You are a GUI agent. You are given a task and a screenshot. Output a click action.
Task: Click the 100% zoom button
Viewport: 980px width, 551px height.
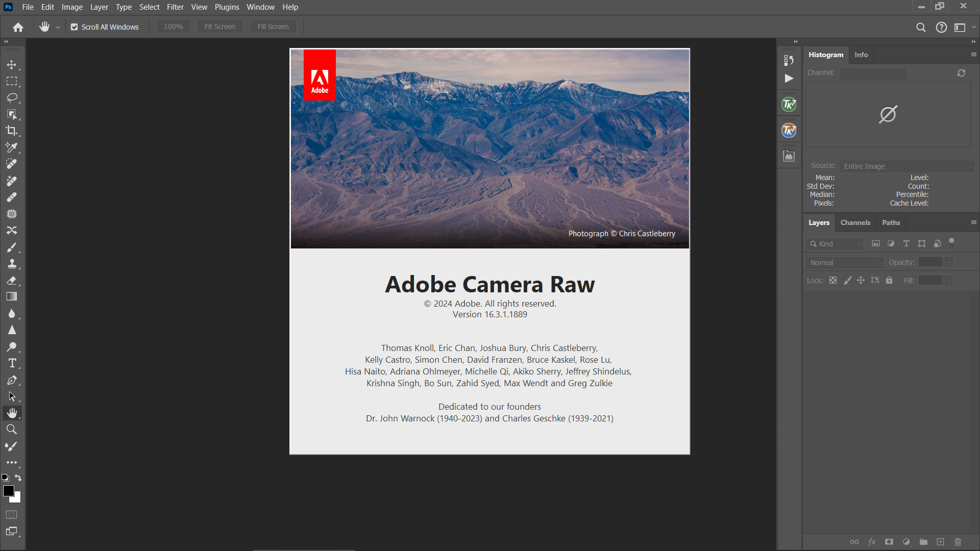pos(173,27)
